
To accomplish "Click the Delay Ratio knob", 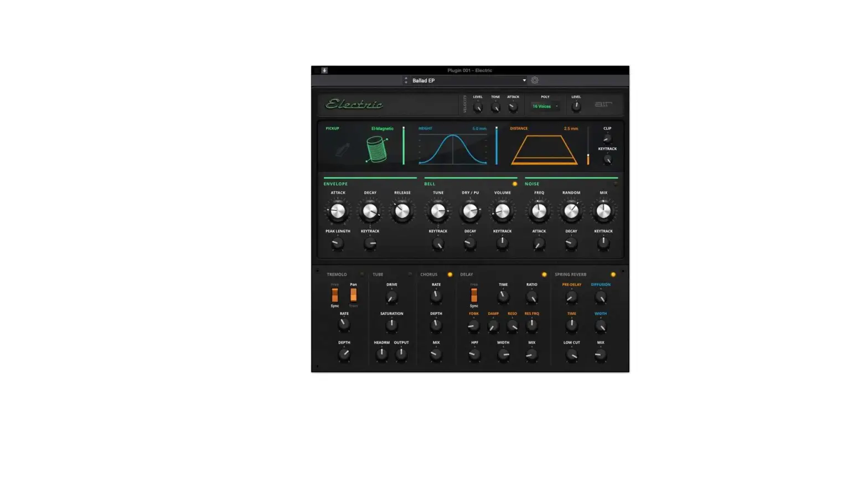I will click(532, 297).
